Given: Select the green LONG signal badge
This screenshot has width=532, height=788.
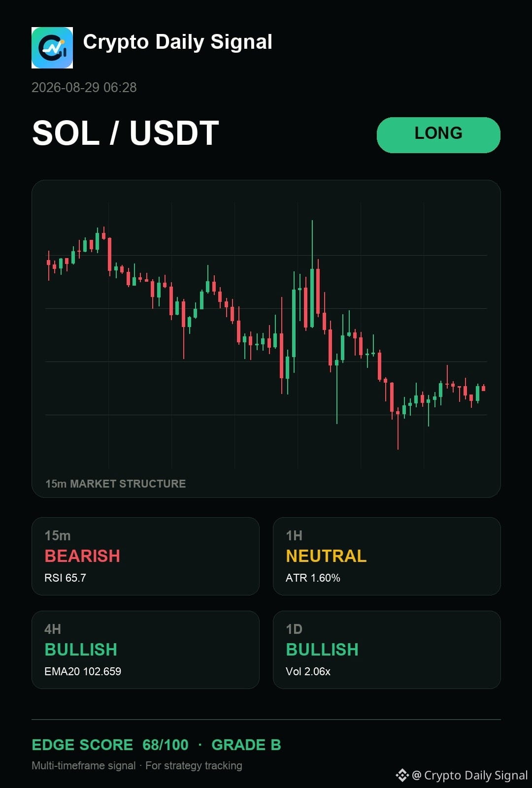Looking at the screenshot, I should pos(438,135).
